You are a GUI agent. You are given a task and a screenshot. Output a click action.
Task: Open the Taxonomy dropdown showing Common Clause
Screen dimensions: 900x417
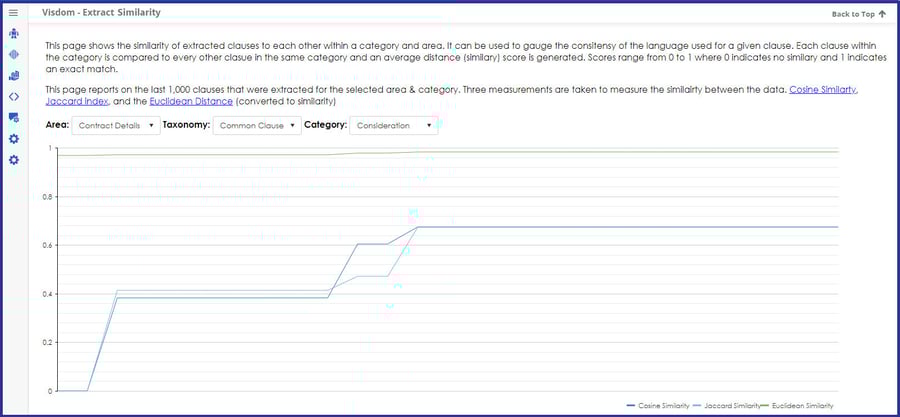click(x=257, y=126)
